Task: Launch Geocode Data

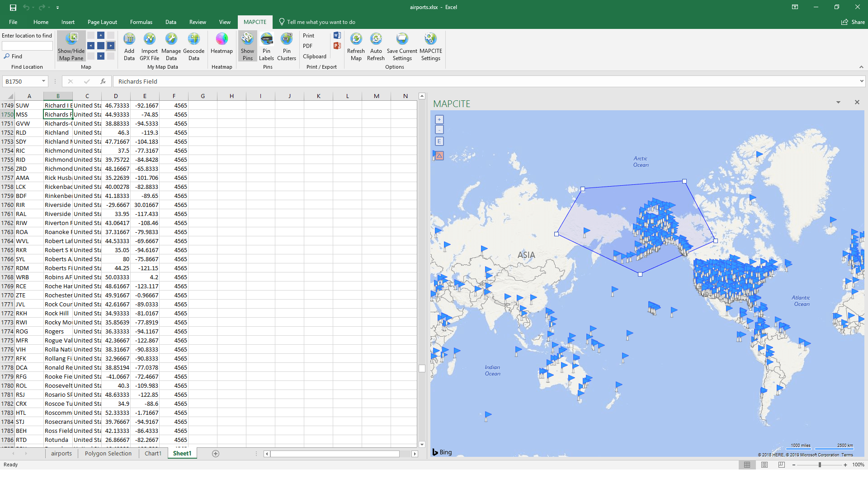Action: (194, 46)
